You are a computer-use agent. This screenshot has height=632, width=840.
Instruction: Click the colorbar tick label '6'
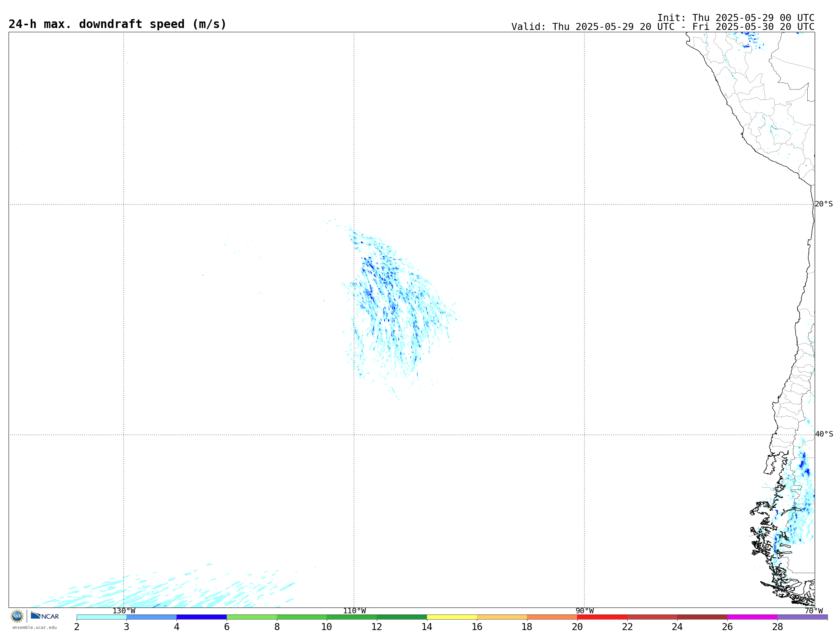pyautogui.click(x=227, y=627)
